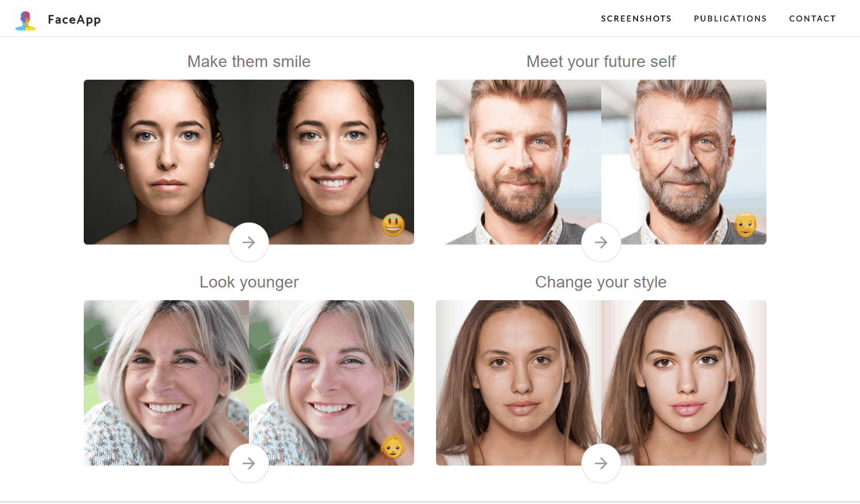Open the Screenshots menu item
This screenshot has height=504, width=860.
click(x=636, y=18)
